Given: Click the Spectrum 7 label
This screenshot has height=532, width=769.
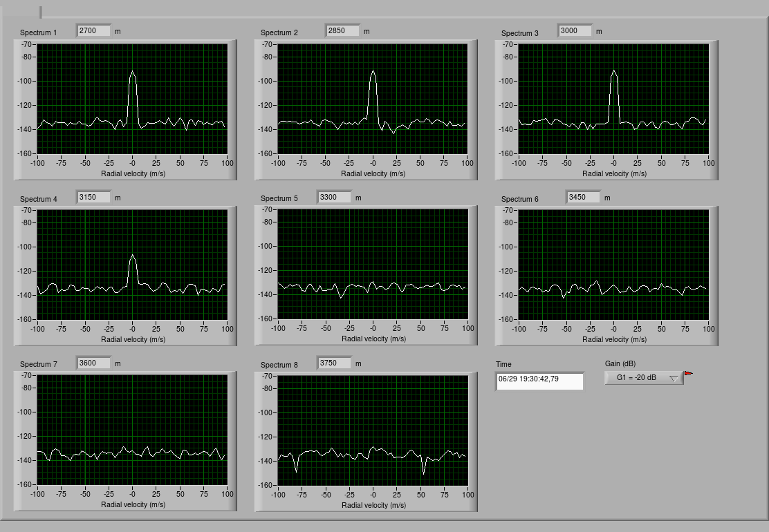Looking at the screenshot, I should coord(38,365).
